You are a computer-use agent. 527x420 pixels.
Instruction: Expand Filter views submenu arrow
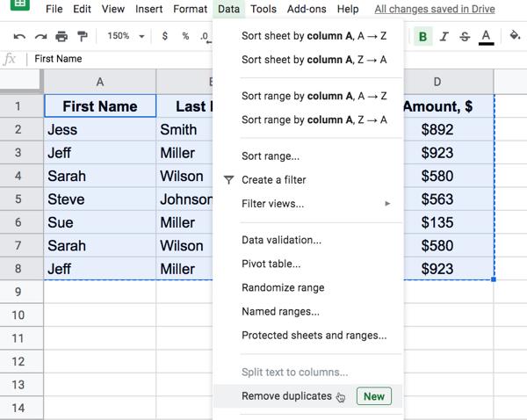click(x=387, y=204)
